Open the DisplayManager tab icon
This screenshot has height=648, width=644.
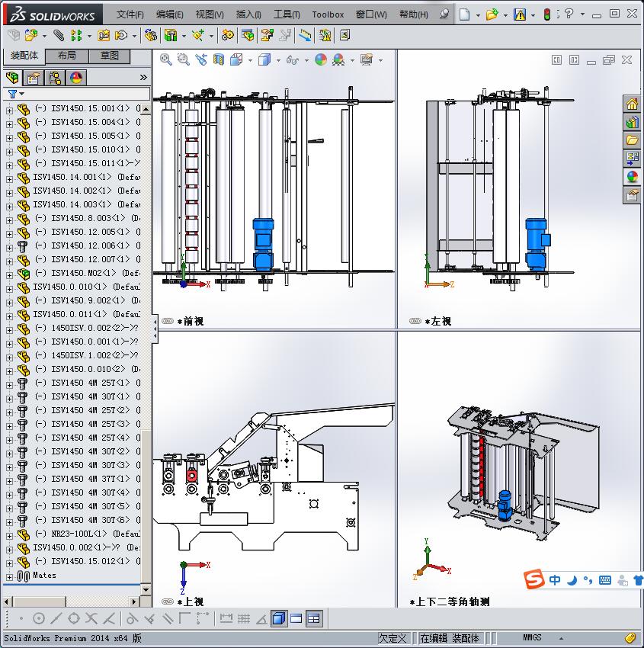76,78
